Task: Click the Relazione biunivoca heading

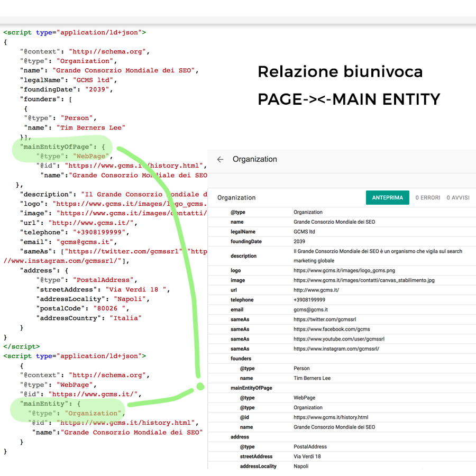Action: [x=340, y=72]
